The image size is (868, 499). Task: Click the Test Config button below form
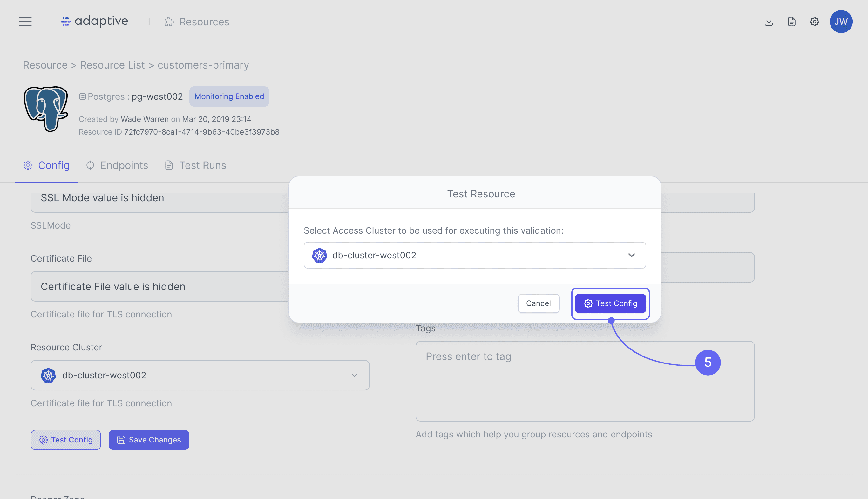tap(65, 440)
